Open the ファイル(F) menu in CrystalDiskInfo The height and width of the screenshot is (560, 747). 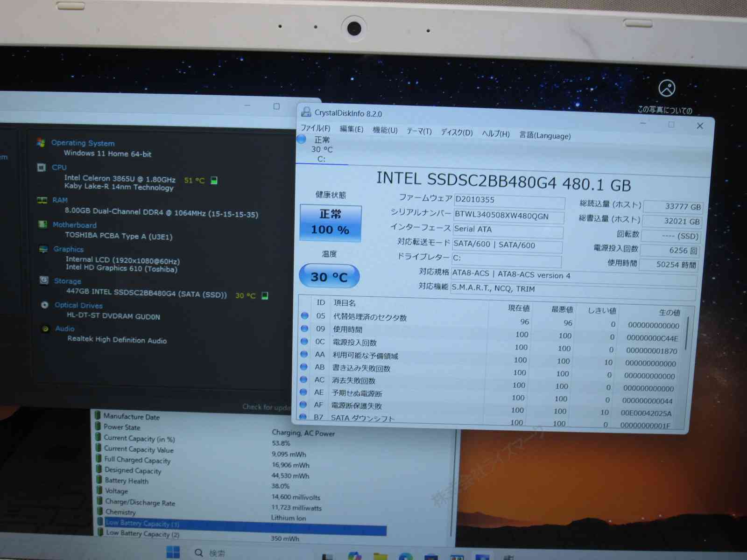point(315,128)
